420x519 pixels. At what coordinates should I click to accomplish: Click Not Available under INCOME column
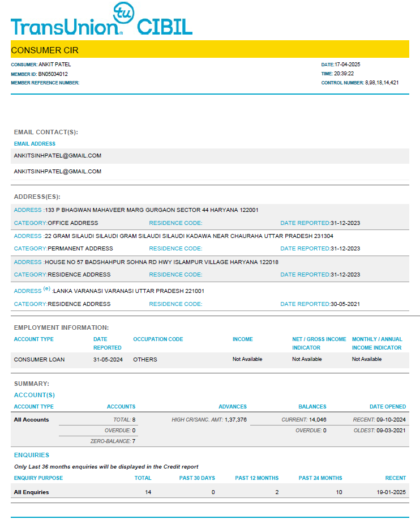point(247,359)
